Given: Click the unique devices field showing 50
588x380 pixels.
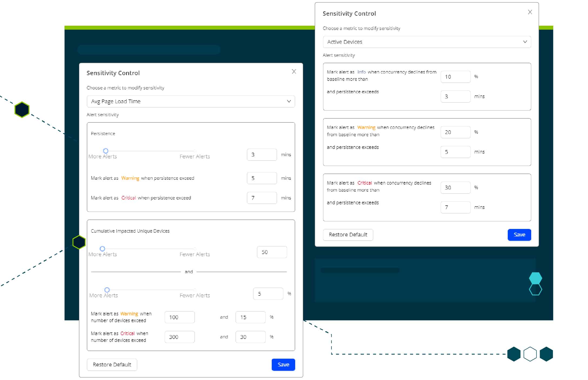Looking at the screenshot, I should (271, 252).
